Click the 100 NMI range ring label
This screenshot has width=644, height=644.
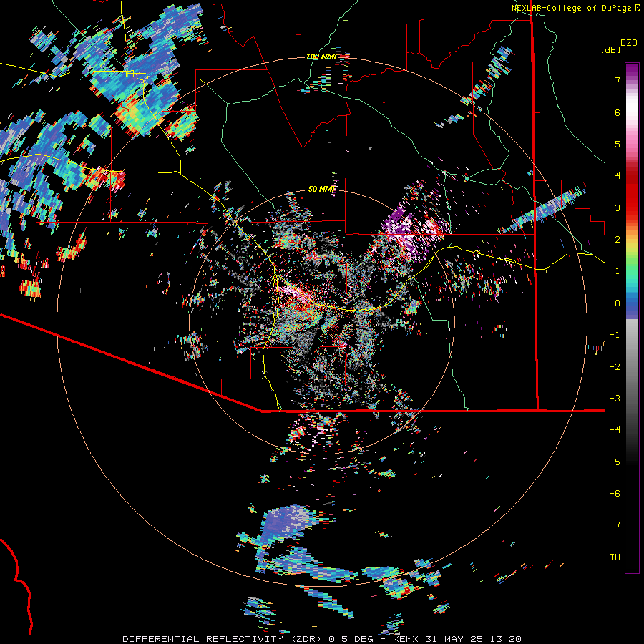321,57
